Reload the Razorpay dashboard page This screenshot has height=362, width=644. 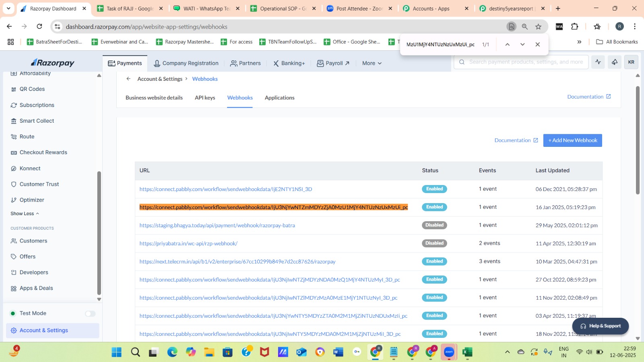[x=39, y=27]
